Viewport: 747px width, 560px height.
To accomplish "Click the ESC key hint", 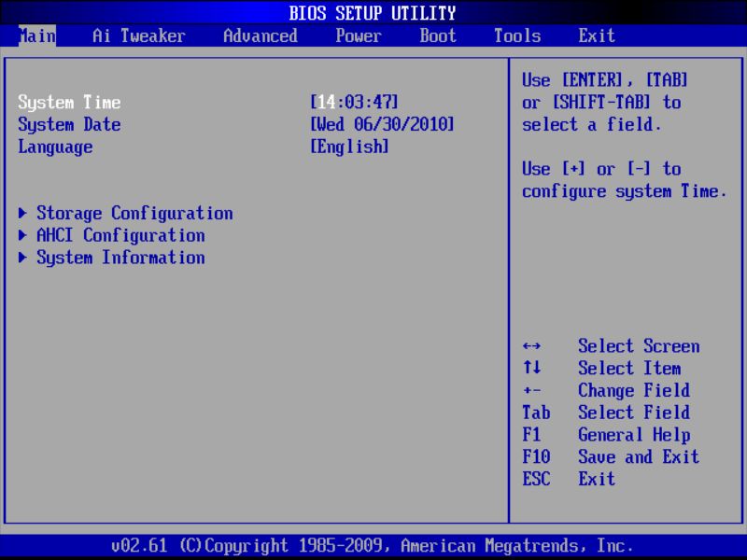I will click(x=536, y=479).
